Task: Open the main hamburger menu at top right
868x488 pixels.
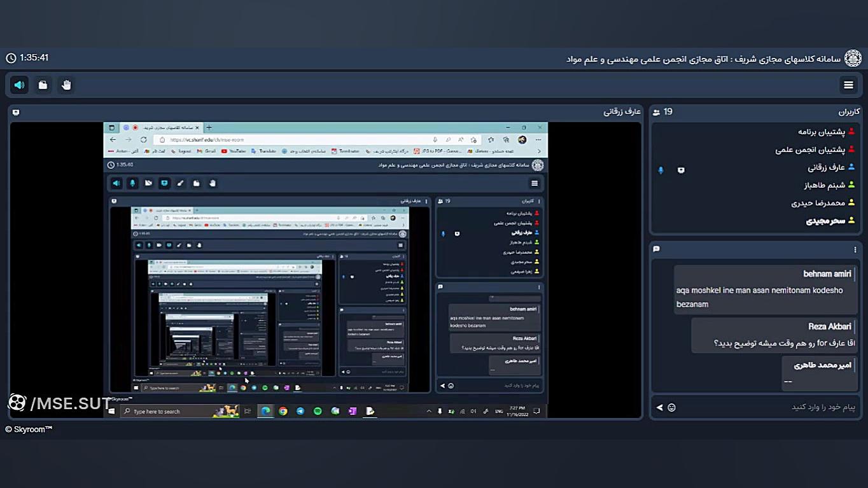Action: click(x=848, y=85)
